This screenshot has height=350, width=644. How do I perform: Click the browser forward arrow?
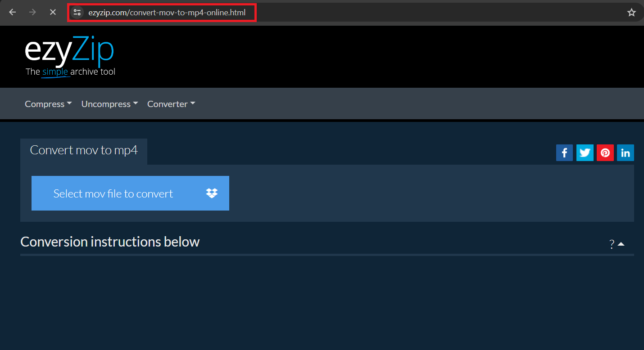tap(32, 12)
